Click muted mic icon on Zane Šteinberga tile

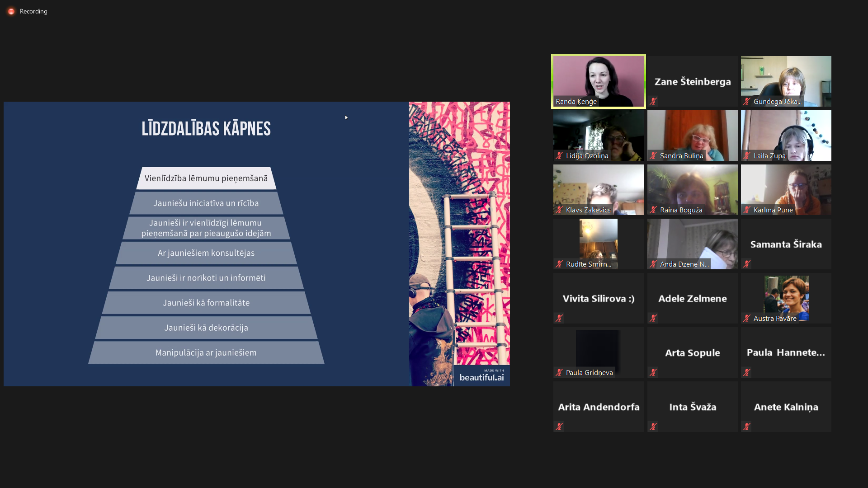coord(653,101)
